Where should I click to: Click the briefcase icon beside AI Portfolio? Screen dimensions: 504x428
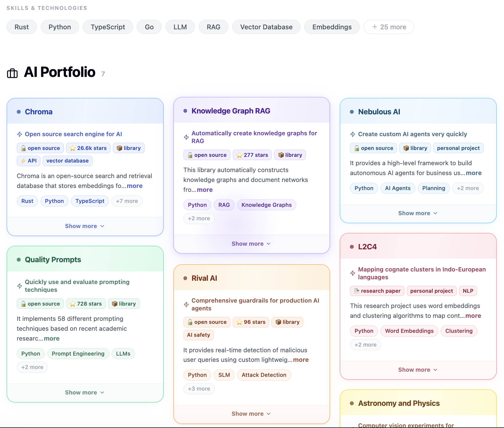[12, 73]
